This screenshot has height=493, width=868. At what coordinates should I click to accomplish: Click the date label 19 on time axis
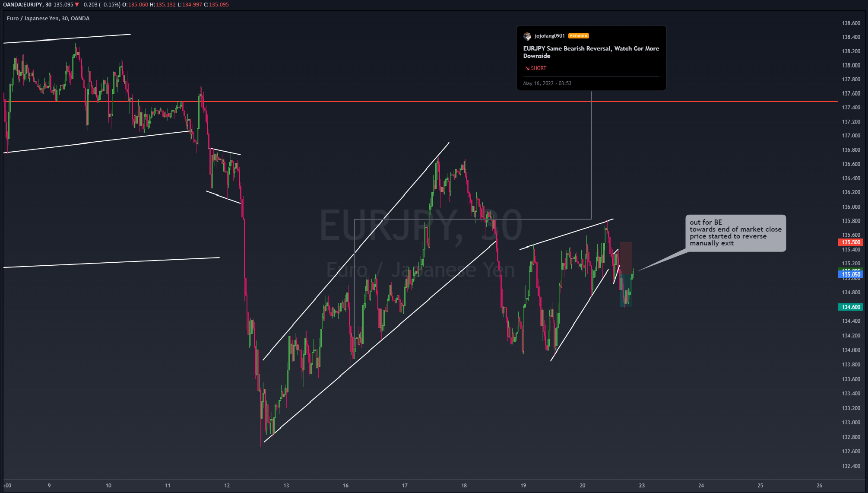523,485
